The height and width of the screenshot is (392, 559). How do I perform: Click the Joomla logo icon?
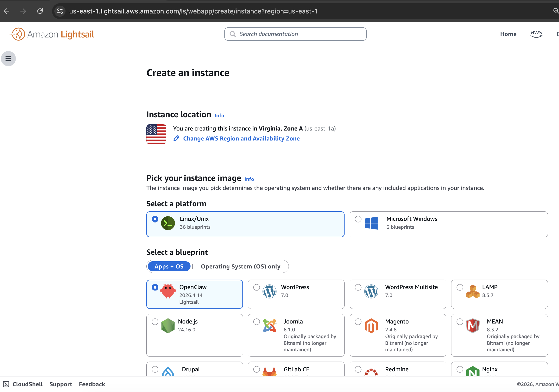270,326
